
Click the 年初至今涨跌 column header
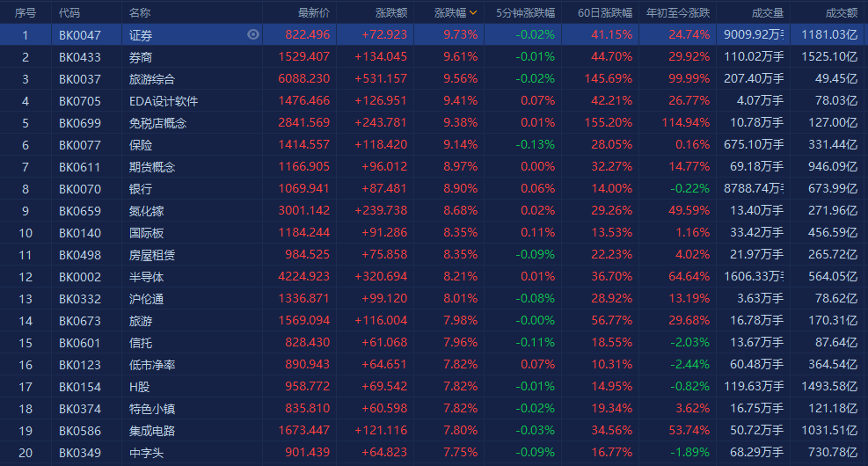pos(677,12)
